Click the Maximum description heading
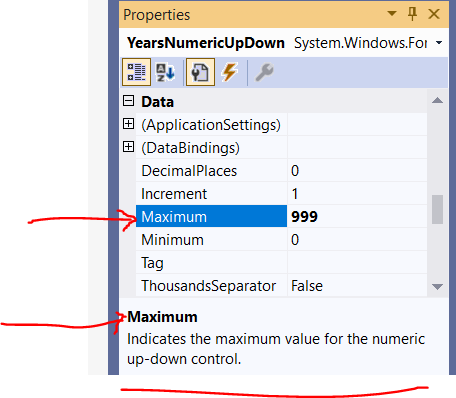 (x=162, y=317)
